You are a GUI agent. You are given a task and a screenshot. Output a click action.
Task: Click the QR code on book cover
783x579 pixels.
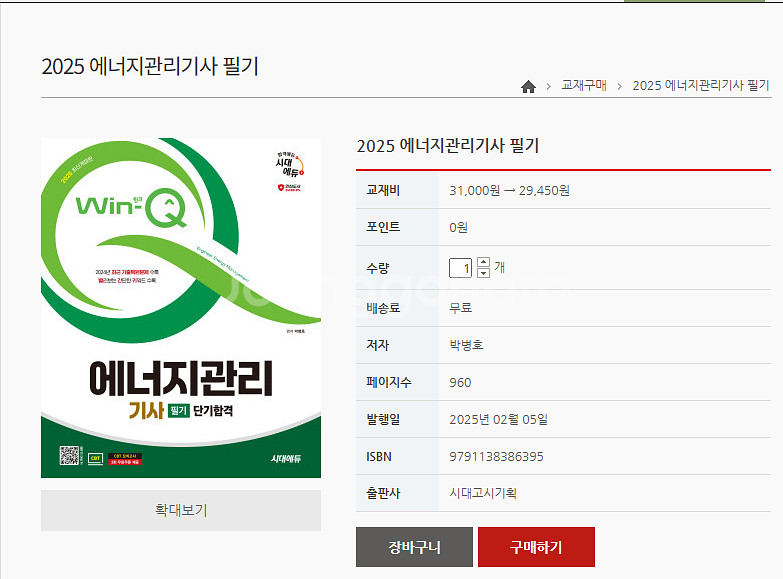click(x=69, y=457)
